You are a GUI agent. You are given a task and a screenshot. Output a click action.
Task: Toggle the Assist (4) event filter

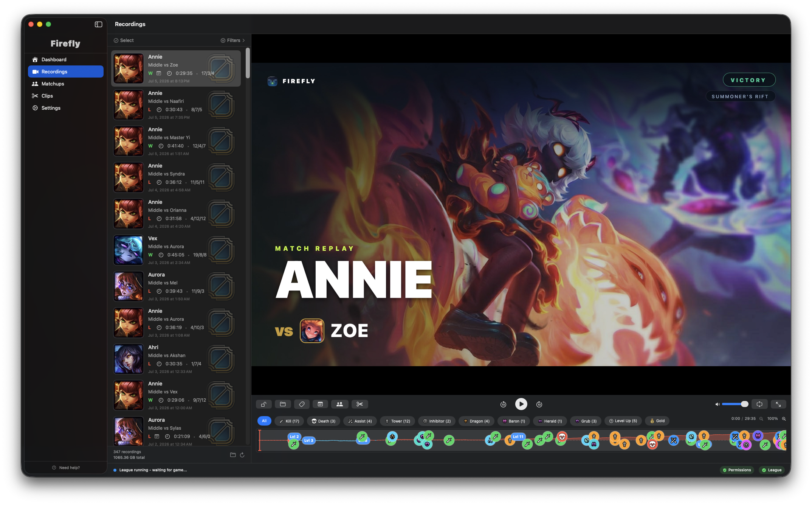coord(360,421)
